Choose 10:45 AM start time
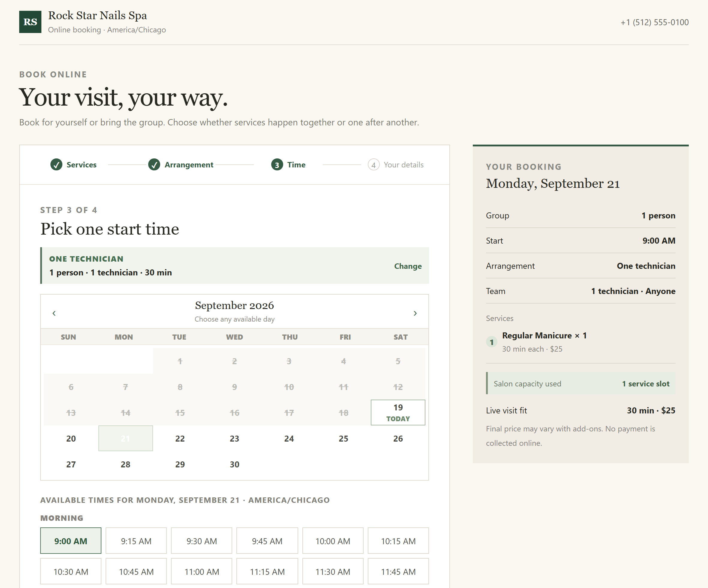The image size is (708, 588). 136,571
